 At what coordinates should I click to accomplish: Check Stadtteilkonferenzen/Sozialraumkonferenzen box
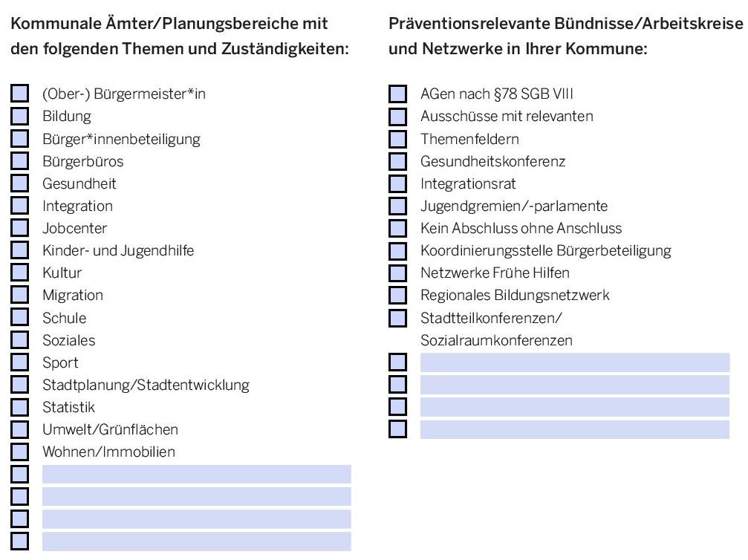398,318
